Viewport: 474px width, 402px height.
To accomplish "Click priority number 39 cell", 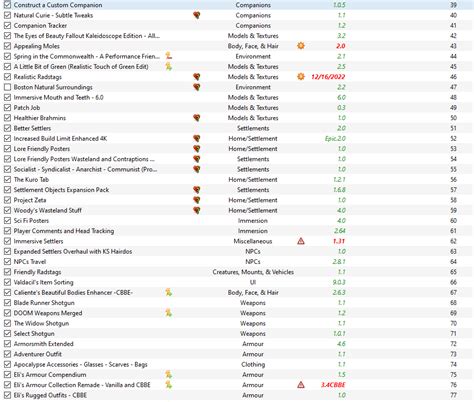I will pos(453,5).
